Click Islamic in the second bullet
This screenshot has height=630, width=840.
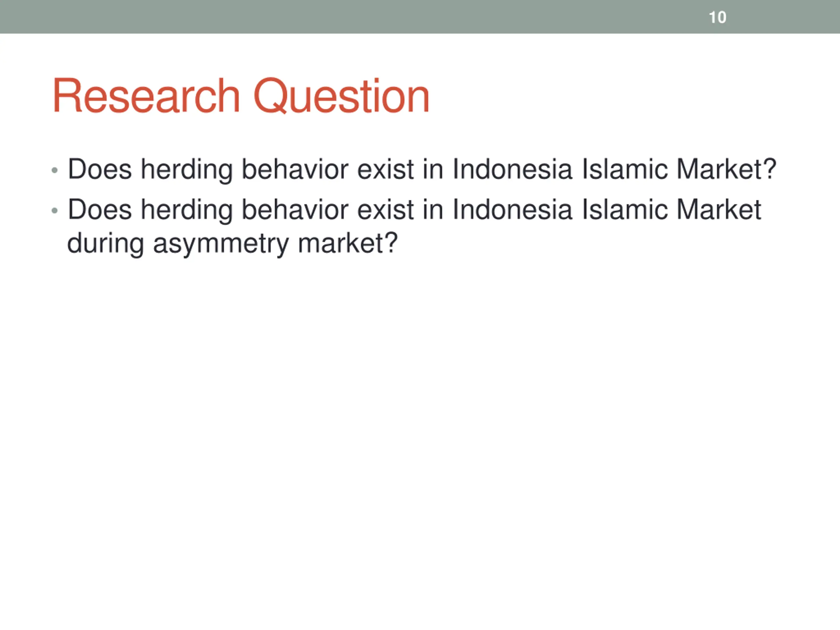coord(625,210)
